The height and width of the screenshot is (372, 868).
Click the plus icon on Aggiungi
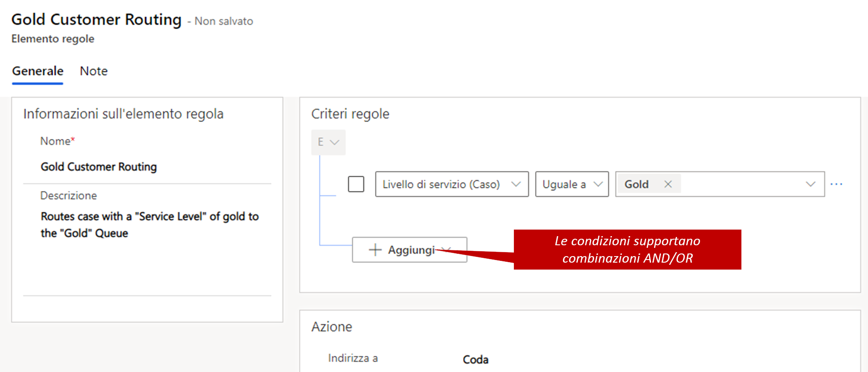[375, 250]
